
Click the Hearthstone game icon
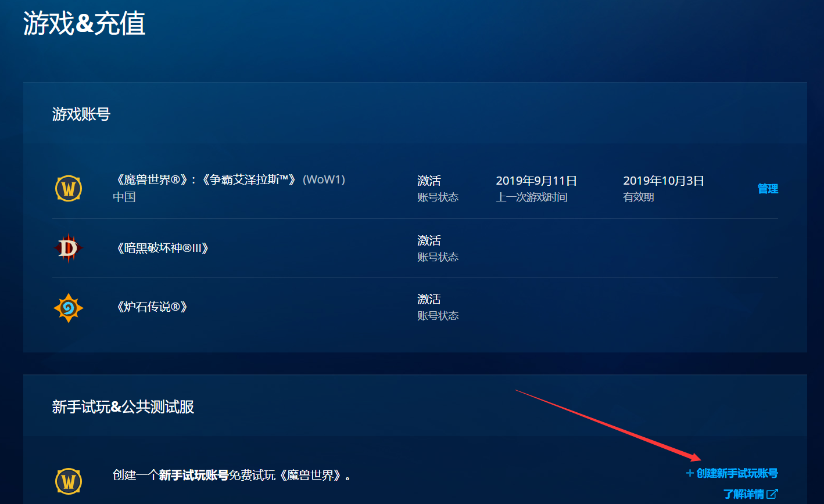(x=69, y=308)
